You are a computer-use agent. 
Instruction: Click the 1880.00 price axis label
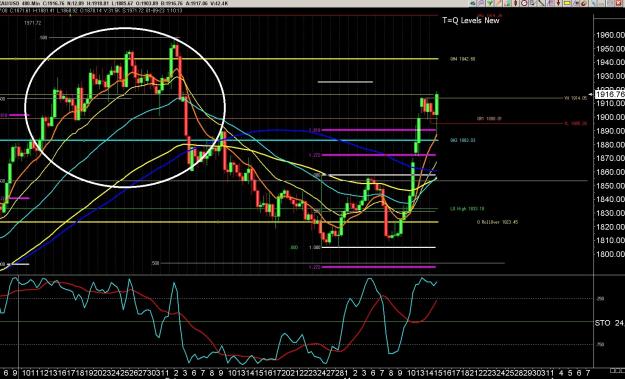[x=610, y=145]
